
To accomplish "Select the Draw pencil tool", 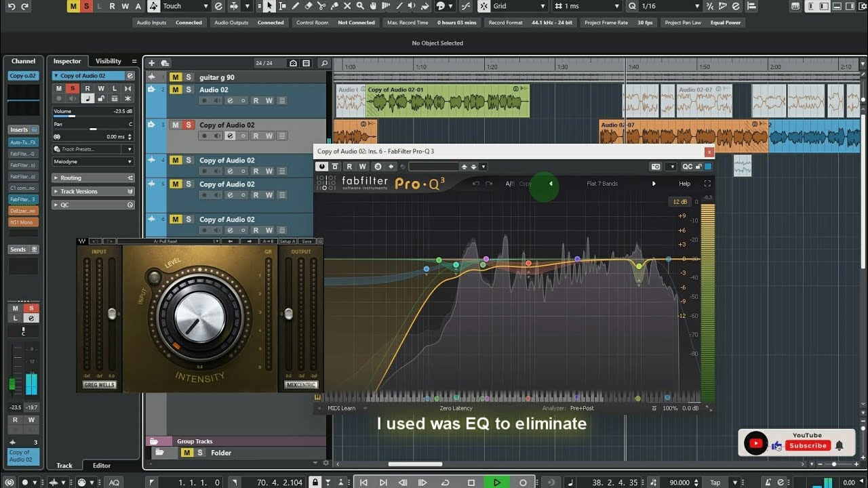I will click(295, 6).
